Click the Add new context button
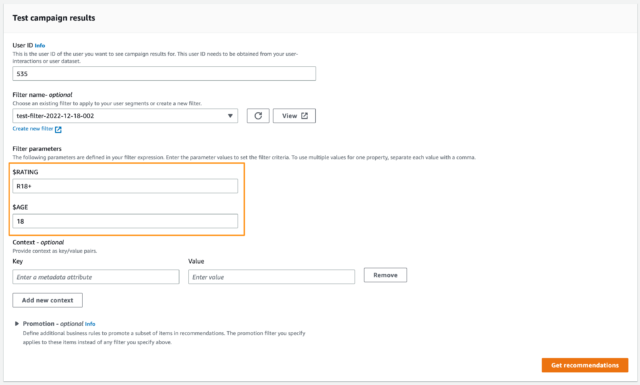Screen dimensions: 640x385 point(47,300)
